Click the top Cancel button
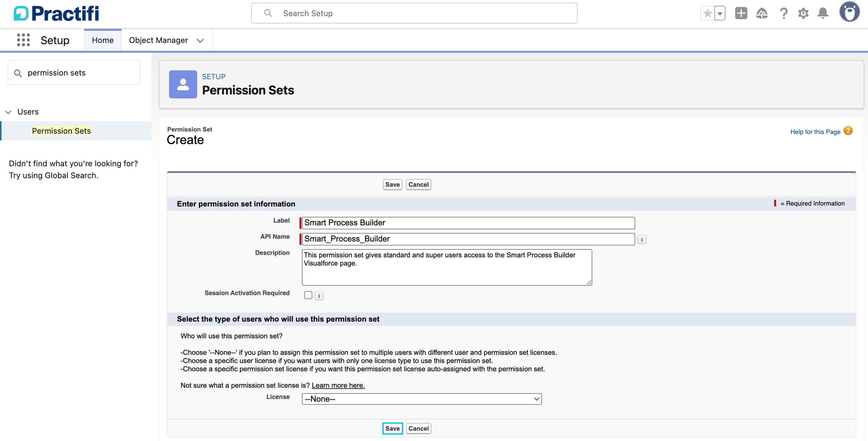This screenshot has height=441, width=868. [x=419, y=185]
